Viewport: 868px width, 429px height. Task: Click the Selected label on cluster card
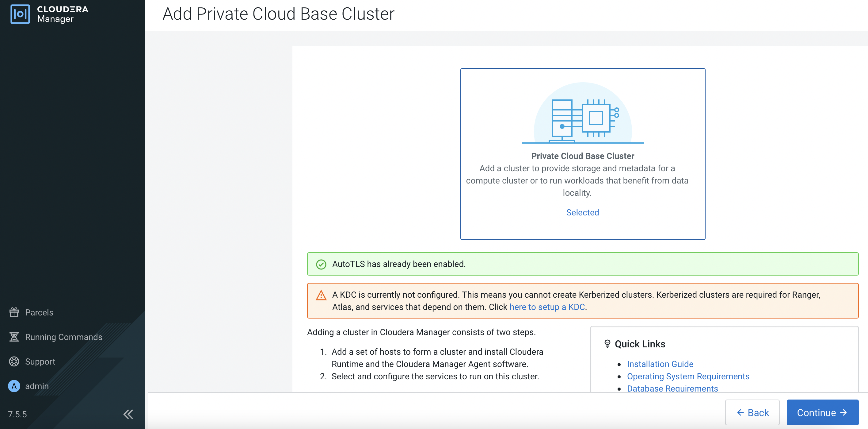coord(582,212)
